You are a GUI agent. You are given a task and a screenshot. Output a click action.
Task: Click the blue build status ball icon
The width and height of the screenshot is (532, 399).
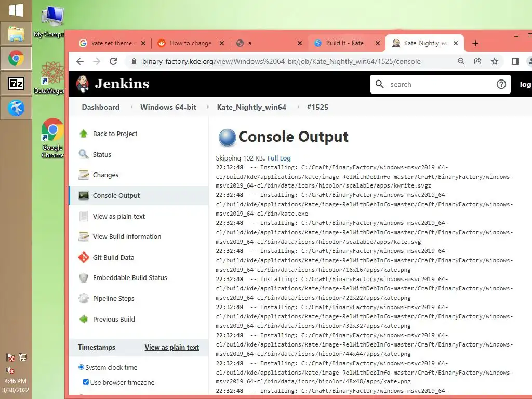227,137
